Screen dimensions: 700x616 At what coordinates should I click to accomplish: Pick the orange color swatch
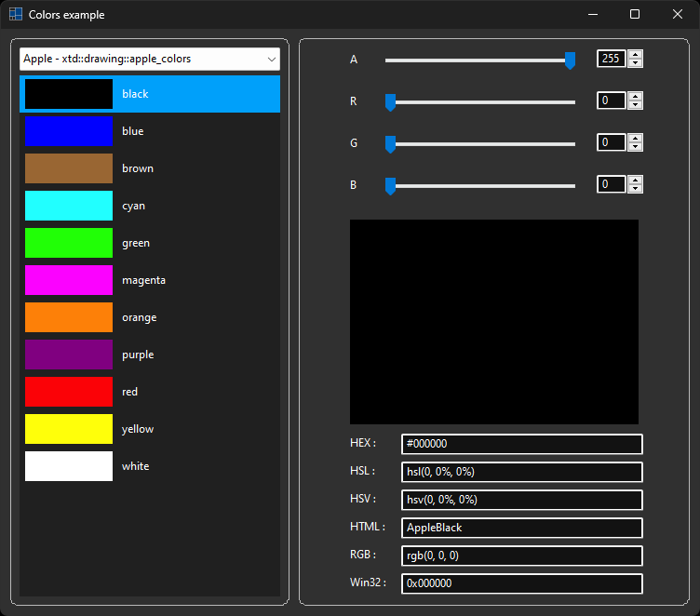(69, 317)
